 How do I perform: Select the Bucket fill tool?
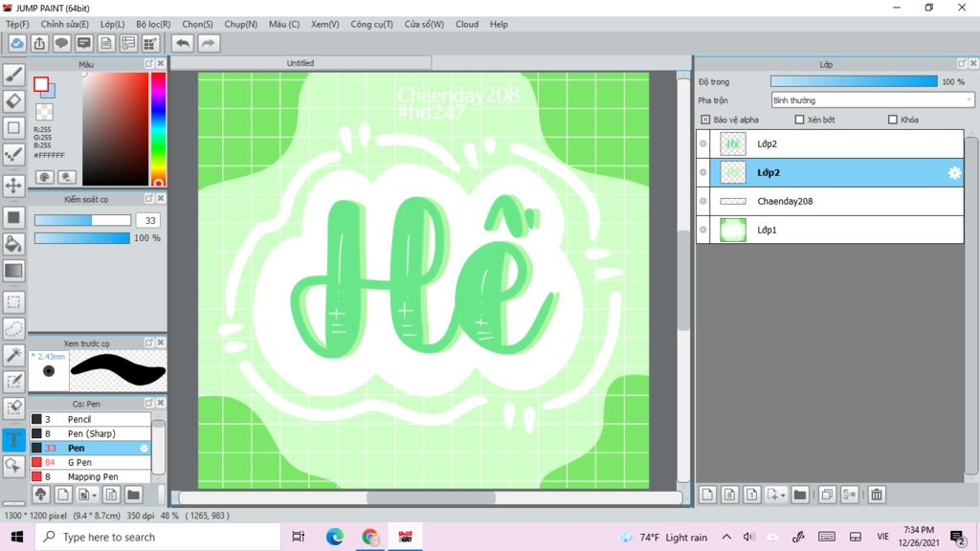coord(13,244)
